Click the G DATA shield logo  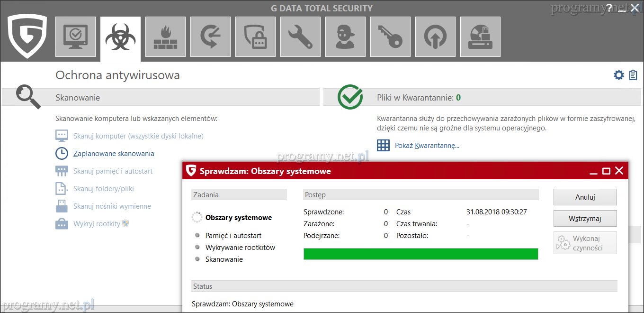(x=27, y=36)
